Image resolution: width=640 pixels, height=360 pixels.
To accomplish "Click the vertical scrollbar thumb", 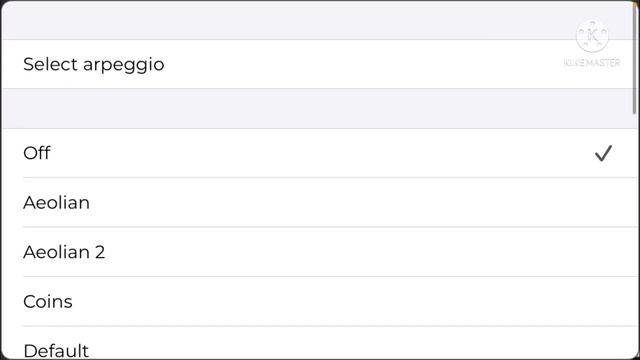I will tap(634, 59).
